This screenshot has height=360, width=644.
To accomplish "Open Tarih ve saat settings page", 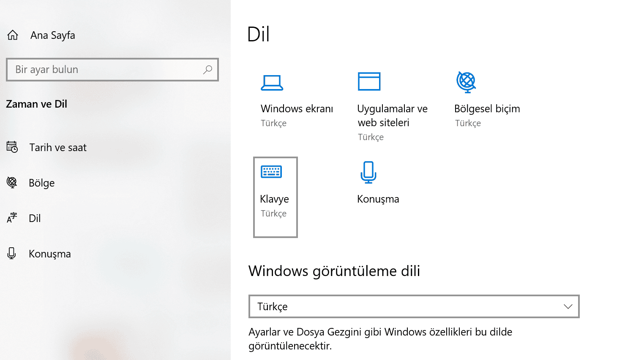I will pos(58,147).
